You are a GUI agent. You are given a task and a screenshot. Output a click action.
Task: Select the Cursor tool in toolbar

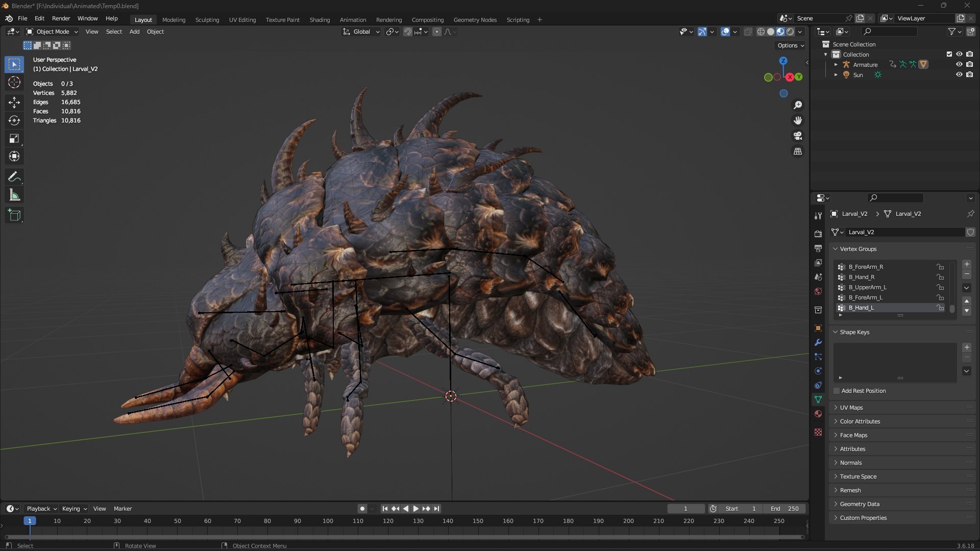pos(14,82)
